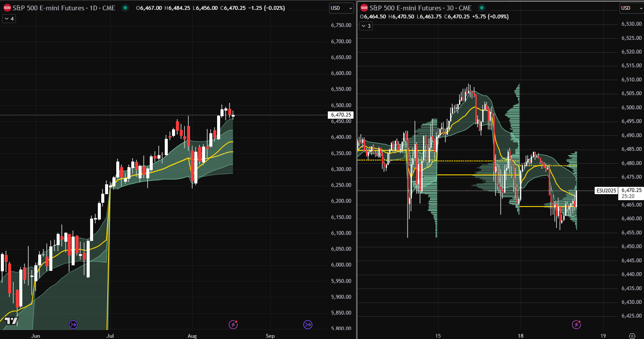Click the green market status dot on 1D chart
This screenshot has width=644, height=339.
point(125,8)
